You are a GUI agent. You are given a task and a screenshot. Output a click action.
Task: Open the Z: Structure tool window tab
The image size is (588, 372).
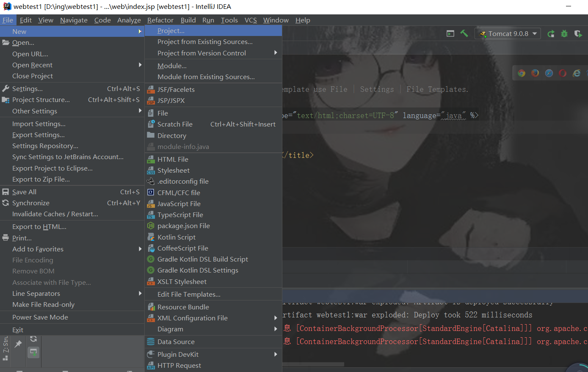6,348
